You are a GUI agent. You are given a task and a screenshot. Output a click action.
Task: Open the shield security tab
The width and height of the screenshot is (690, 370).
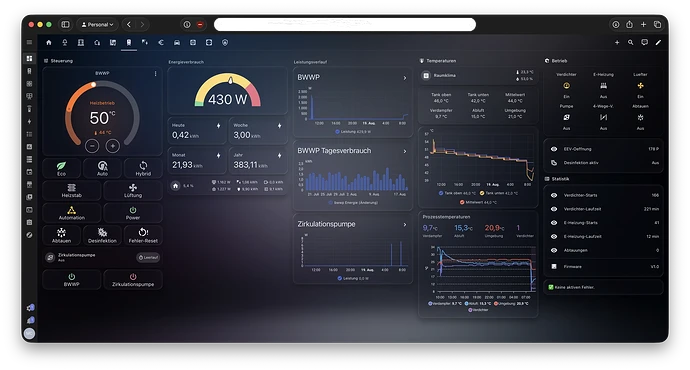(225, 43)
